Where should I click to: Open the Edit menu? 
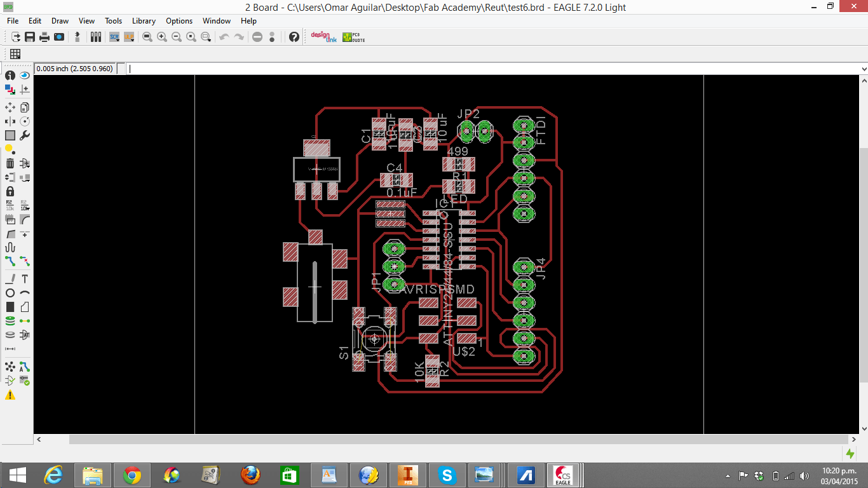point(35,21)
